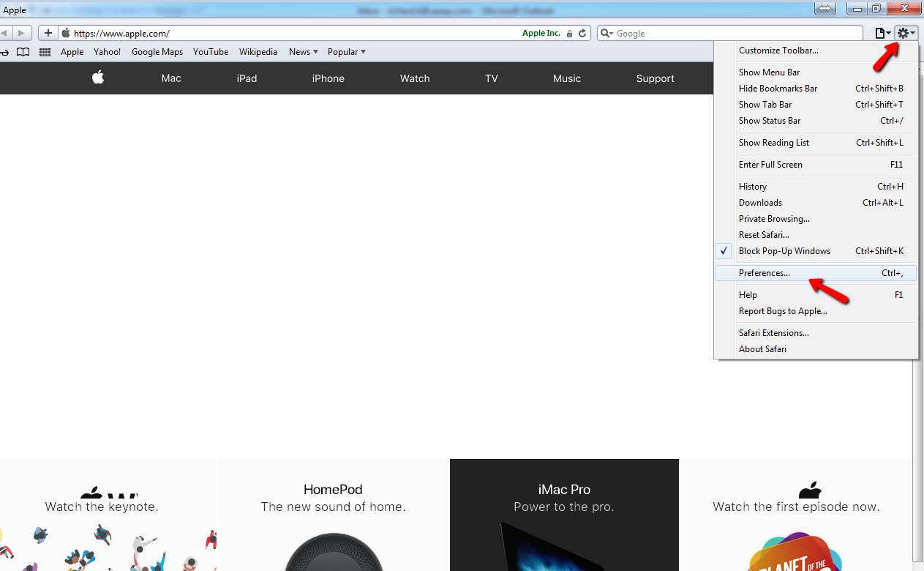
Task: Open the Wikipedia bookmark
Action: point(258,52)
